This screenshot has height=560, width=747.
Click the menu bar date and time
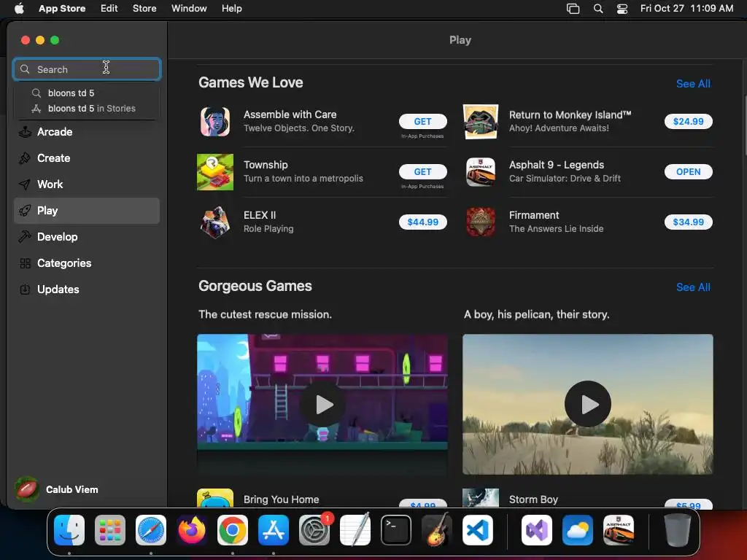(686, 9)
